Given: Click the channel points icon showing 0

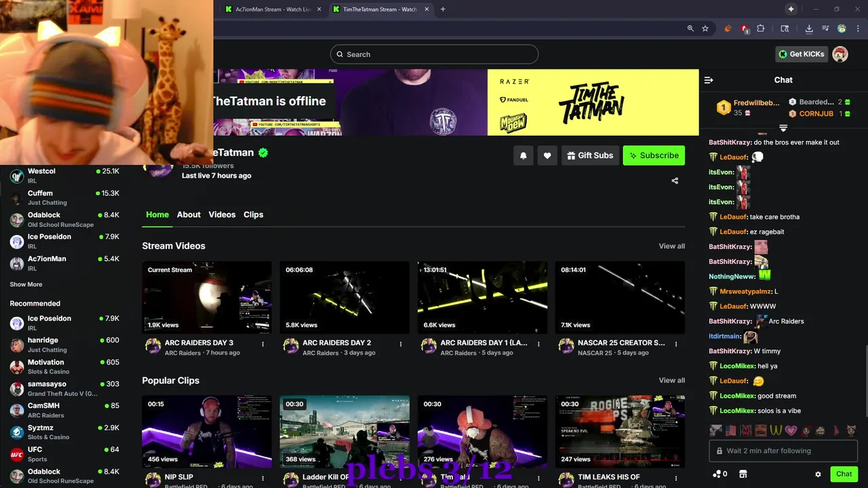Looking at the screenshot, I should pyautogui.click(x=720, y=474).
